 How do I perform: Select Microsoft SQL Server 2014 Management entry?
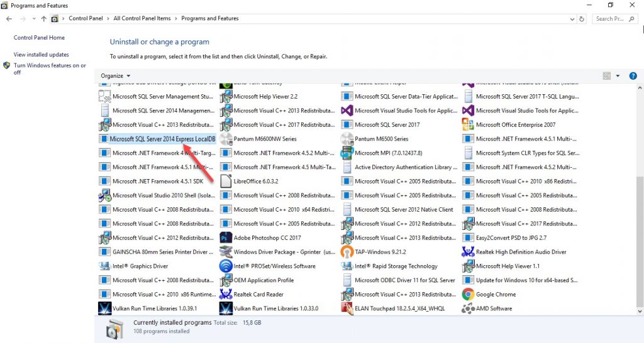pos(157,111)
